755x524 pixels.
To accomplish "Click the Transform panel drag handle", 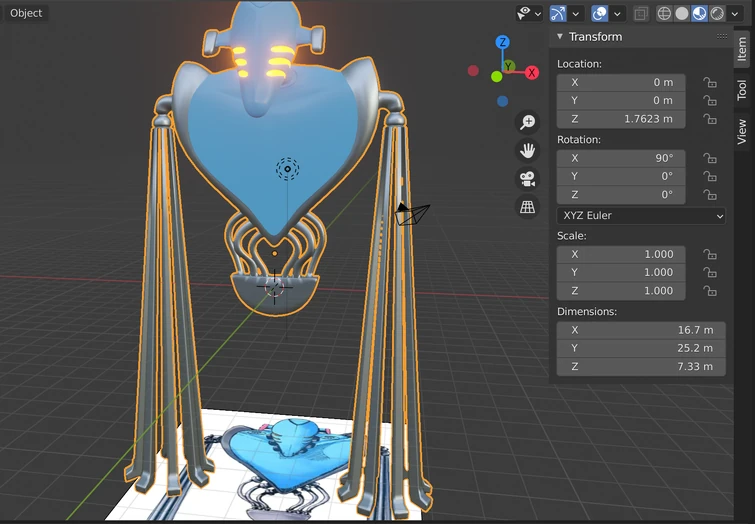I will [x=722, y=37].
